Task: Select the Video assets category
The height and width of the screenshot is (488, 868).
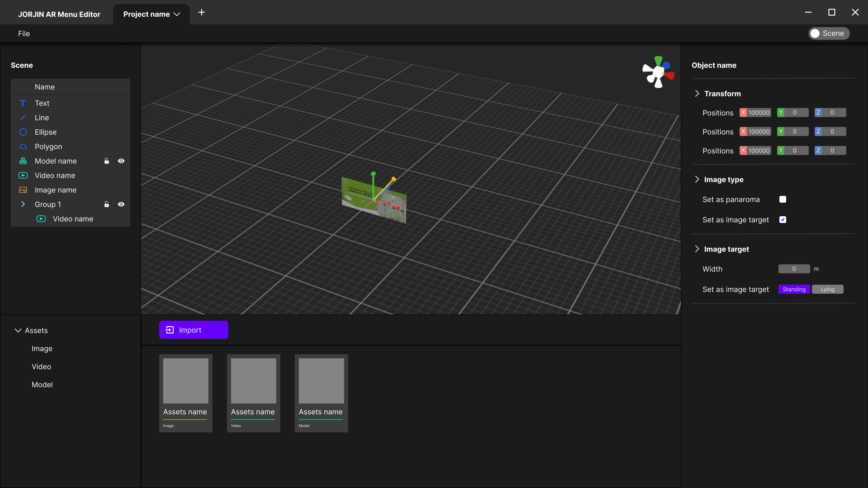Action: [x=41, y=366]
